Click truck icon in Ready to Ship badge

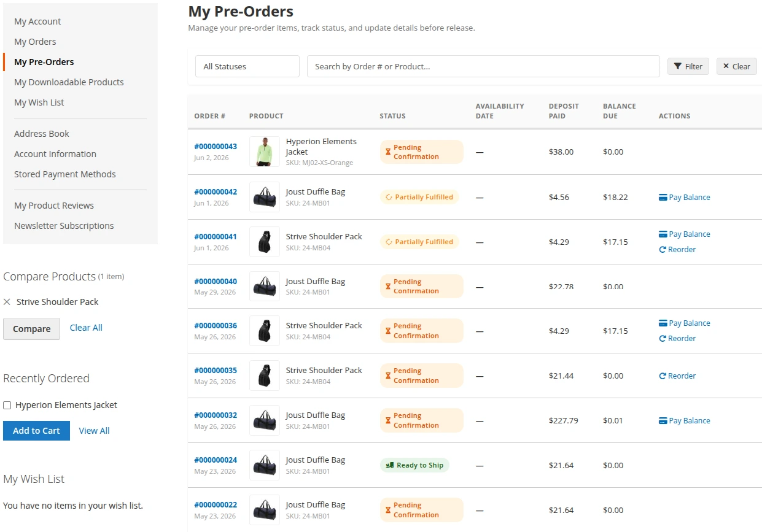(x=389, y=465)
